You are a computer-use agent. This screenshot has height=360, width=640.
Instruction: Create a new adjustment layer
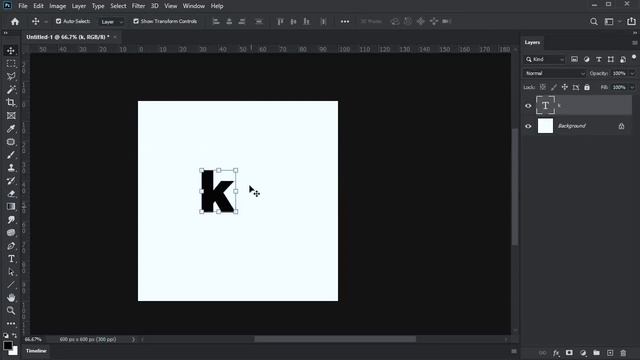click(583, 353)
